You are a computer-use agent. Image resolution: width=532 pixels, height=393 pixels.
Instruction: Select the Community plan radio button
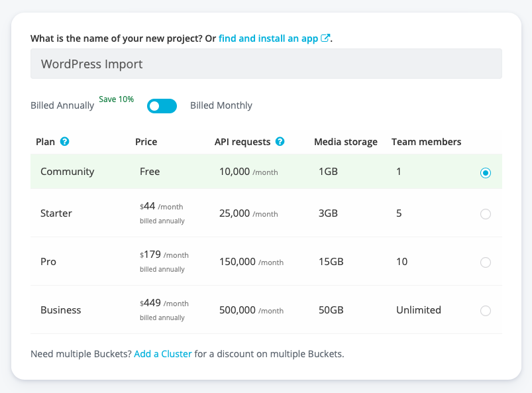tap(486, 172)
